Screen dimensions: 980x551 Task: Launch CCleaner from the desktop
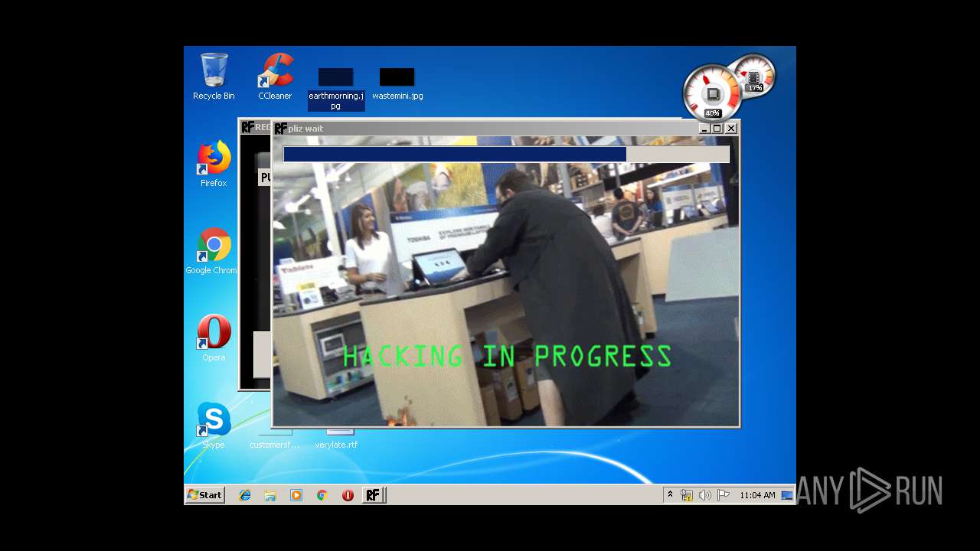pos(275,77)
